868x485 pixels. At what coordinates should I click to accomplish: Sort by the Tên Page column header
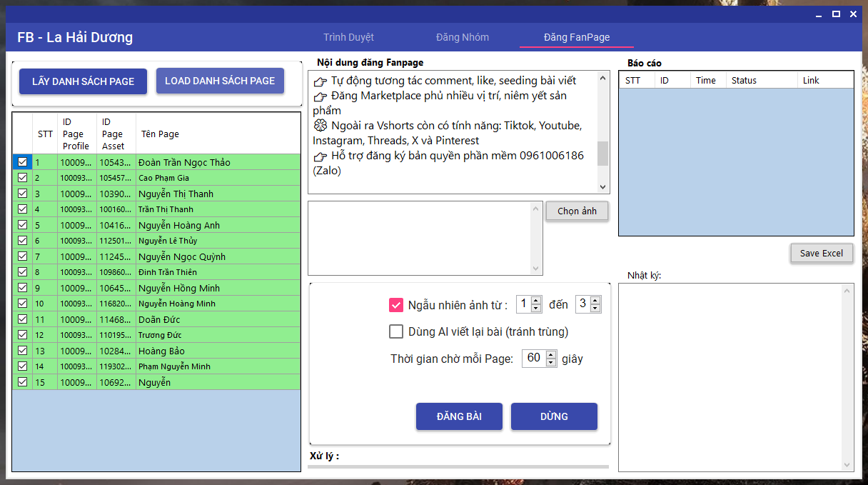tap(159, 134)
